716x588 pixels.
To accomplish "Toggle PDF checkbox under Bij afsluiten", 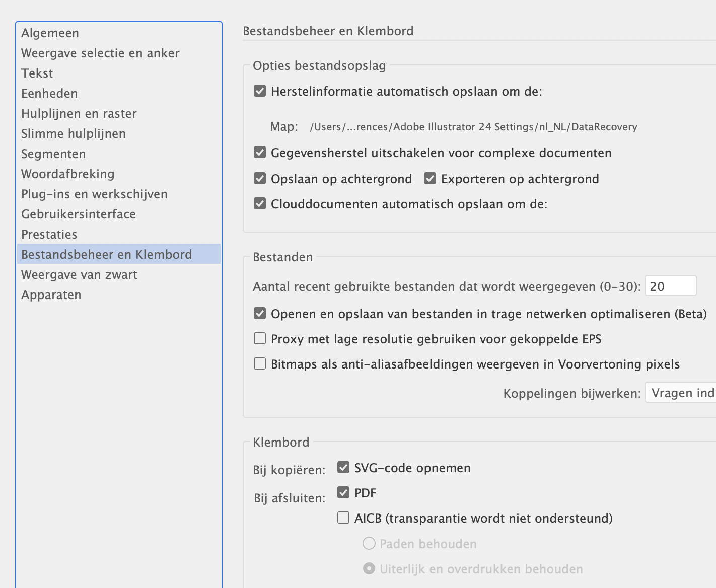I will pyautogui.click(x=343, y=493).
